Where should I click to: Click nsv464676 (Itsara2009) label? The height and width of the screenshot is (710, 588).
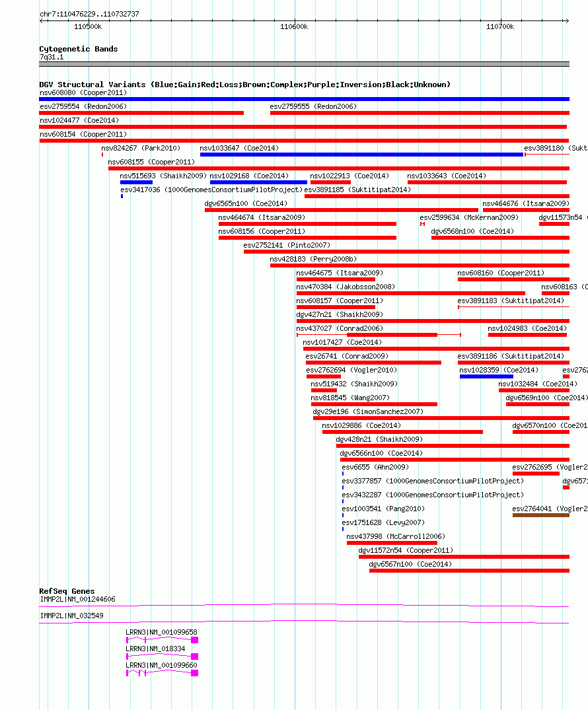tap(526, 204)
